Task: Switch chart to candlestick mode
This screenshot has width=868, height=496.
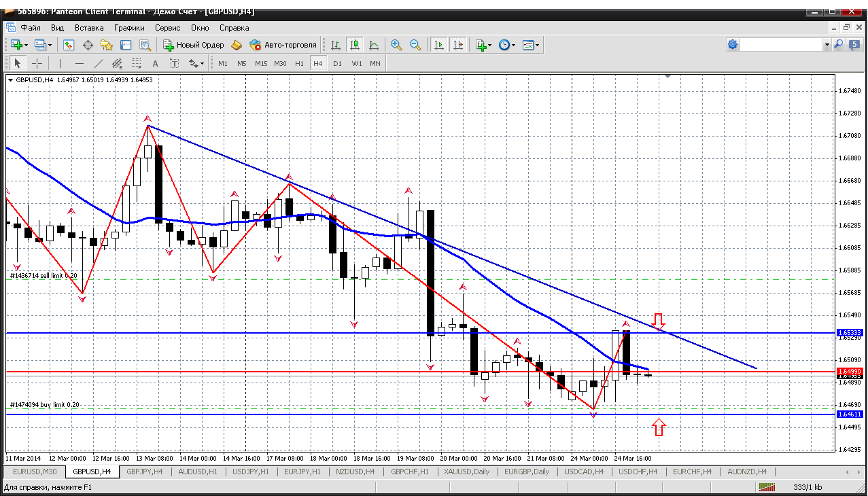Action: (x=354, y=45)
